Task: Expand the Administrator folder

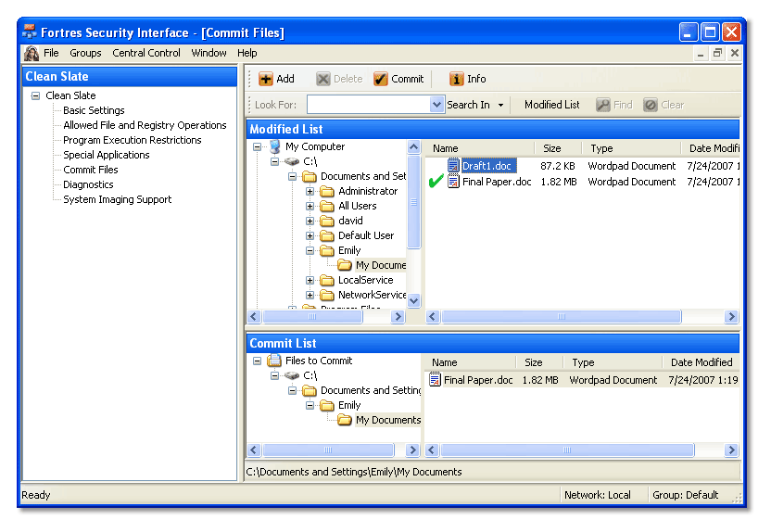Action: (310, 191)
